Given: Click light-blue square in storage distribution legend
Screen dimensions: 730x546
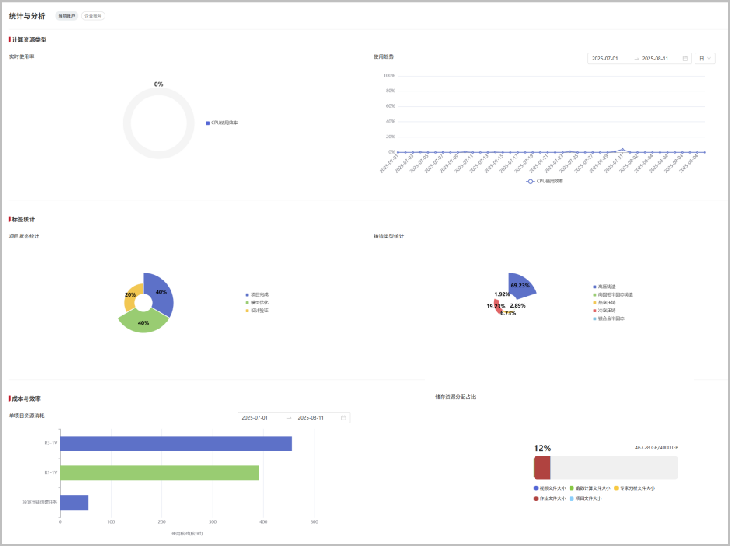Looking at the screenshot, I should tap(571, 497).
